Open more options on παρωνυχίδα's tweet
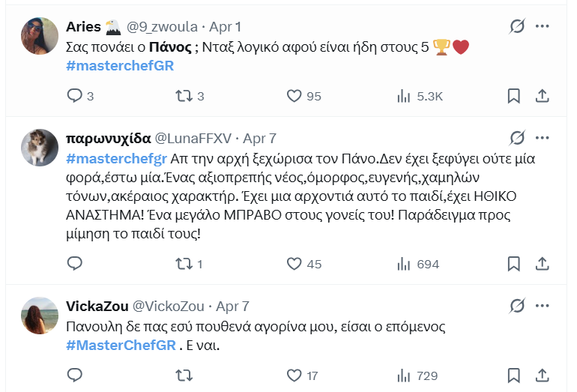 [x=543, y=138]
